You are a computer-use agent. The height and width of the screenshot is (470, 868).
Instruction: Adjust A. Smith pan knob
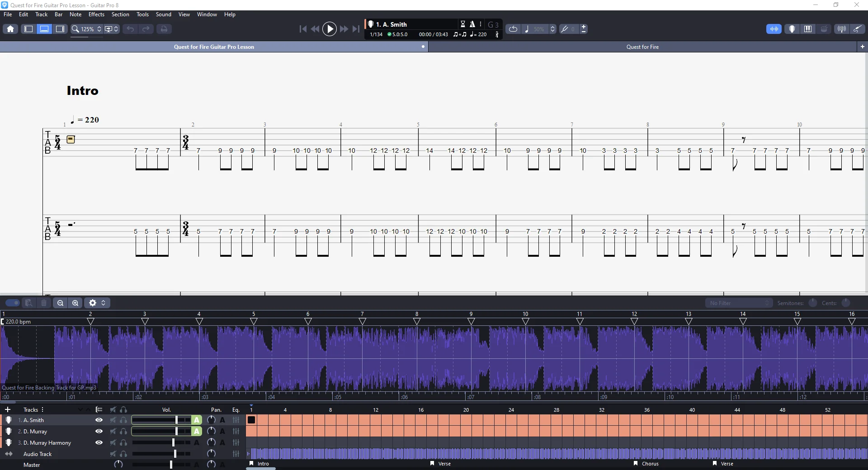[211, 420]
